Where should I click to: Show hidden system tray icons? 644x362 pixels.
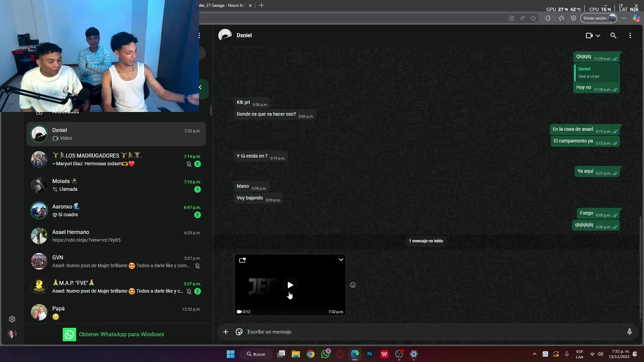(x=534, y=354)
